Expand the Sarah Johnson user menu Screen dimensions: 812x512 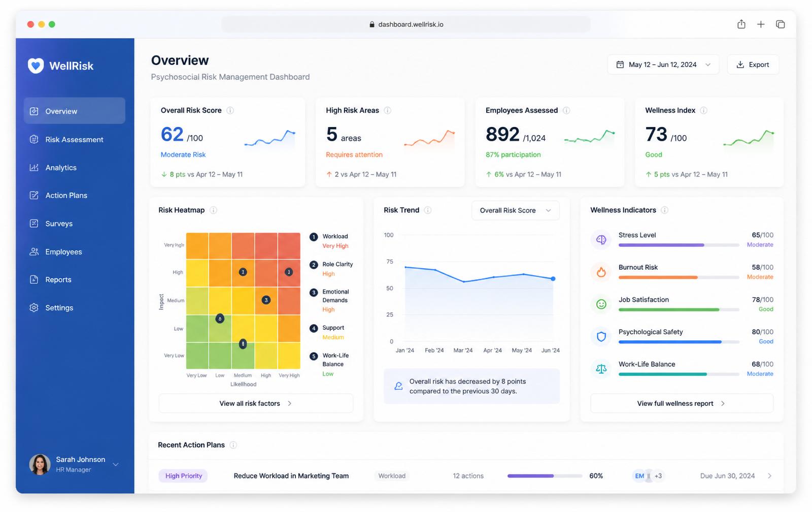pyautogui.click(x=116, y=464)
